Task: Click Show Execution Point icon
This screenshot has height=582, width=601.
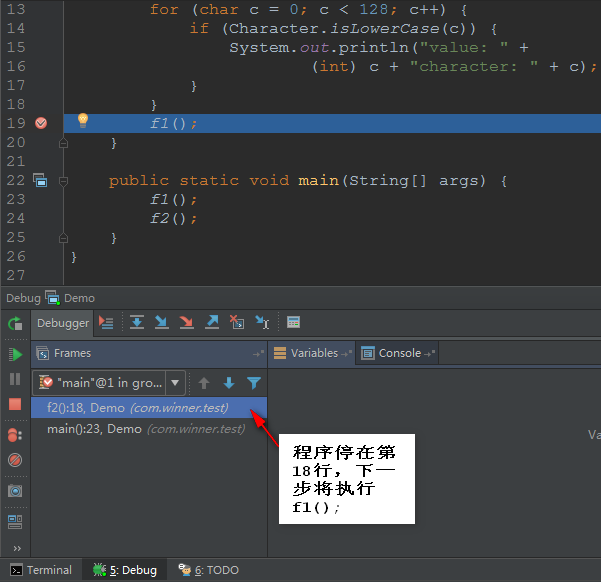Action: [x=106, y=322]
